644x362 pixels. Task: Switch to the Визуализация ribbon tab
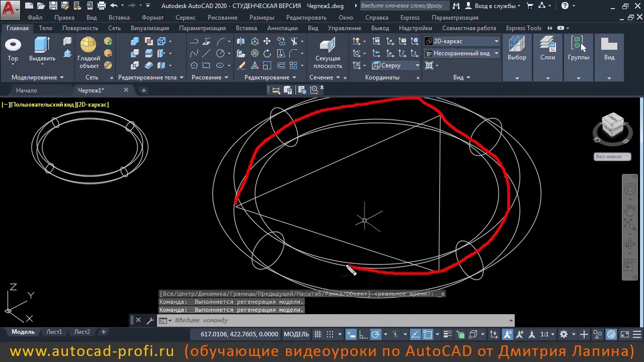[x=150, y=28]
